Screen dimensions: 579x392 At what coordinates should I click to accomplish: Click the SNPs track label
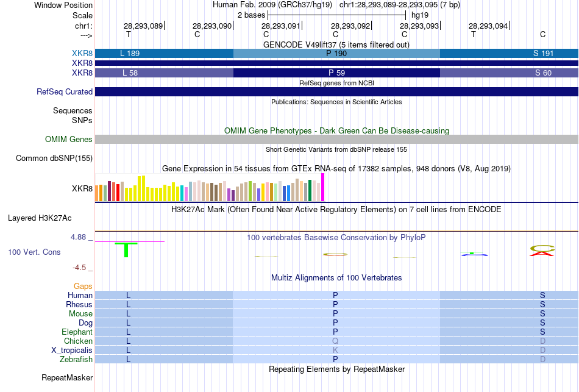coord(82,120)
